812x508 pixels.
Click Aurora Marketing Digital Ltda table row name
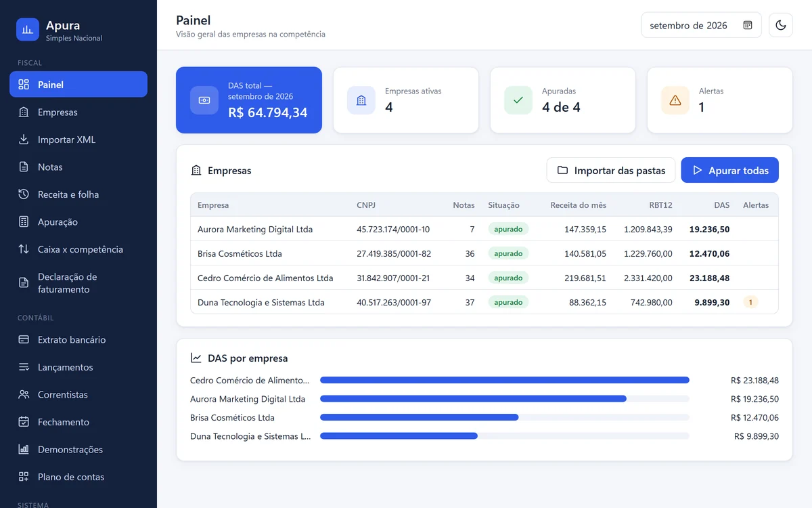255,230
